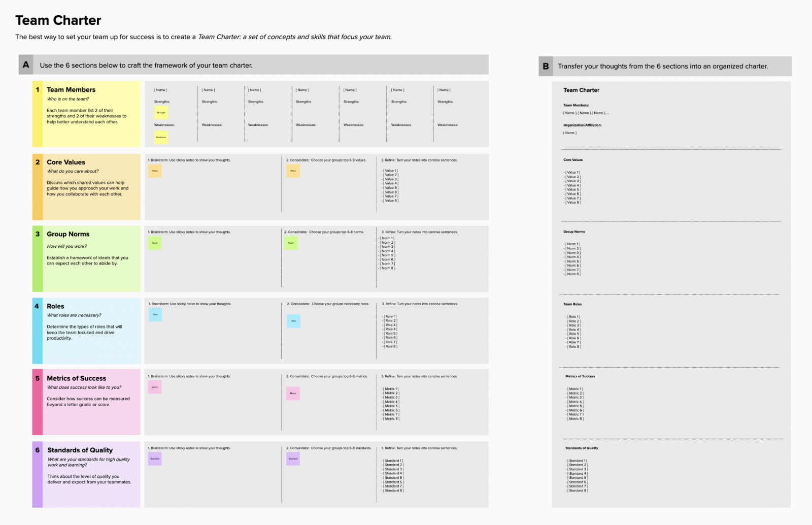Screen dimensions: 812x525
Task: Click the Group Norms heading in section 3
Action: (68, 234)
